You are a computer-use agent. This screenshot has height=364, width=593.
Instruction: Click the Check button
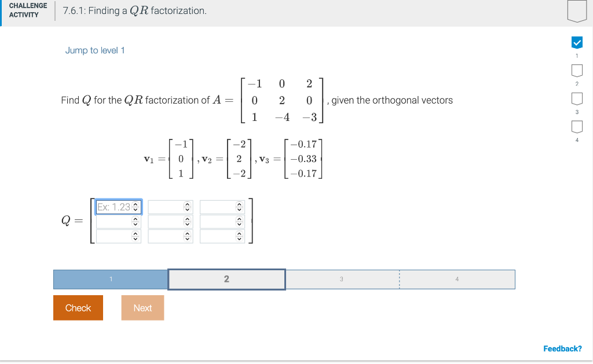(x=78, y=307)
